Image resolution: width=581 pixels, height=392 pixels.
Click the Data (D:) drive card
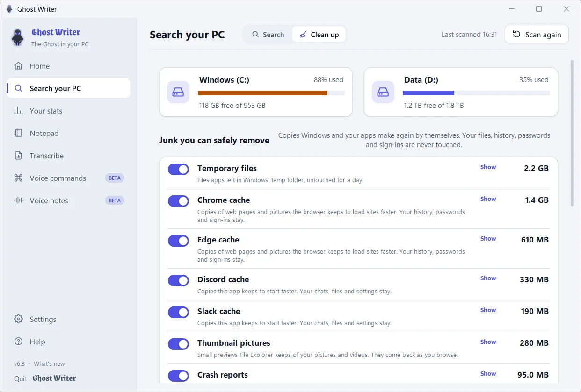coord(461,92)
